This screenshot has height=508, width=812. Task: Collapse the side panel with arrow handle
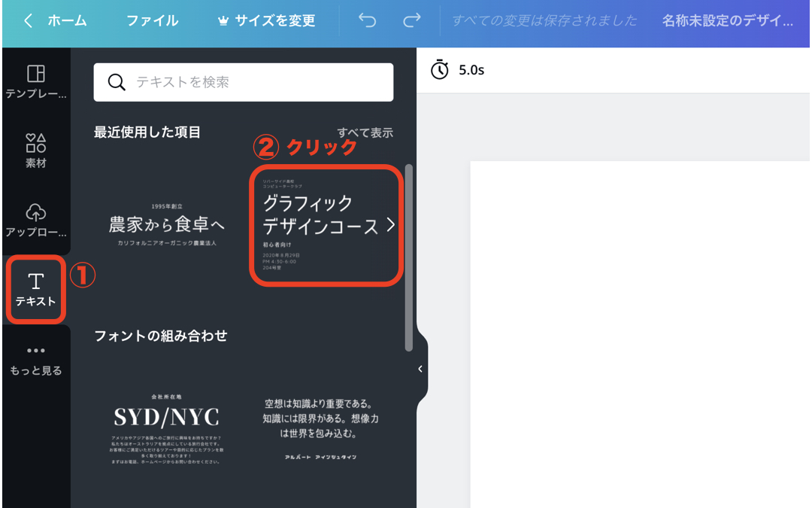(x=420, y=369)
